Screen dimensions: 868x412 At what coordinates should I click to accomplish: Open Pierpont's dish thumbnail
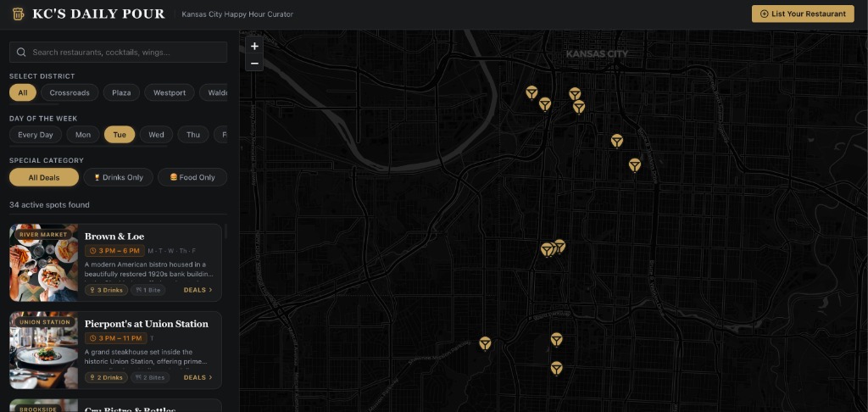point(44,350)
